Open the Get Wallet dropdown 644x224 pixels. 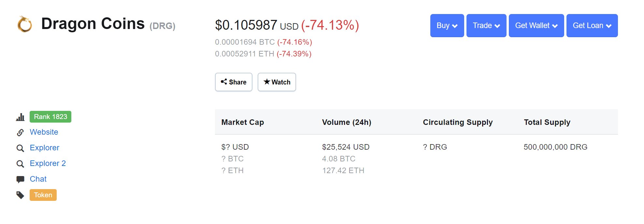pos(536,25)
